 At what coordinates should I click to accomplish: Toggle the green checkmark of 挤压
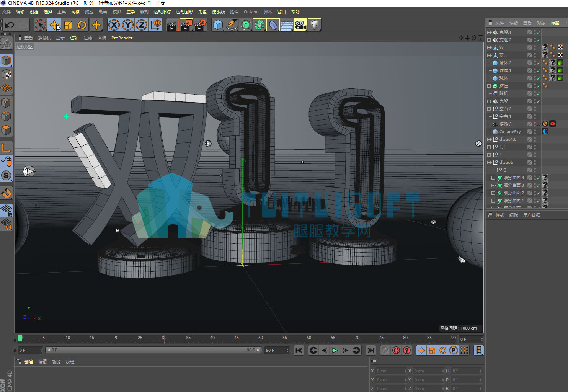(538, 86)
